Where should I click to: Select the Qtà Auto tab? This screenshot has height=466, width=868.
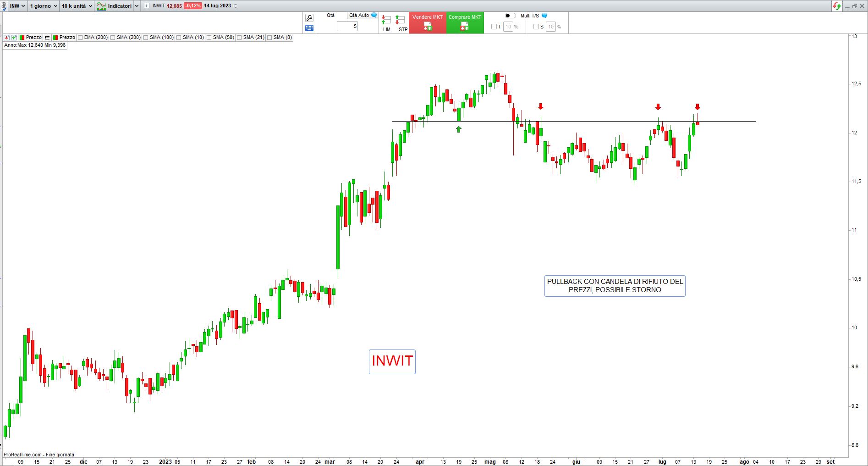[359, 16]
